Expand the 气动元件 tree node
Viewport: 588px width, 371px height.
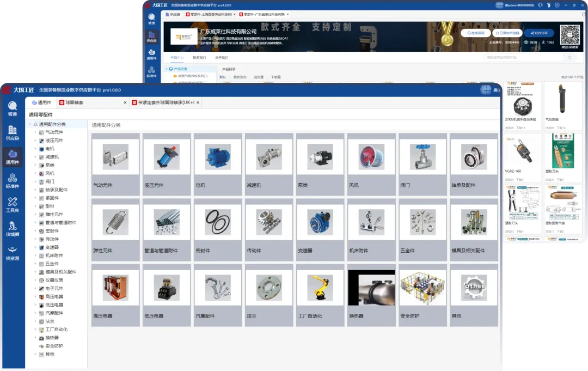(x=35, y=132)
